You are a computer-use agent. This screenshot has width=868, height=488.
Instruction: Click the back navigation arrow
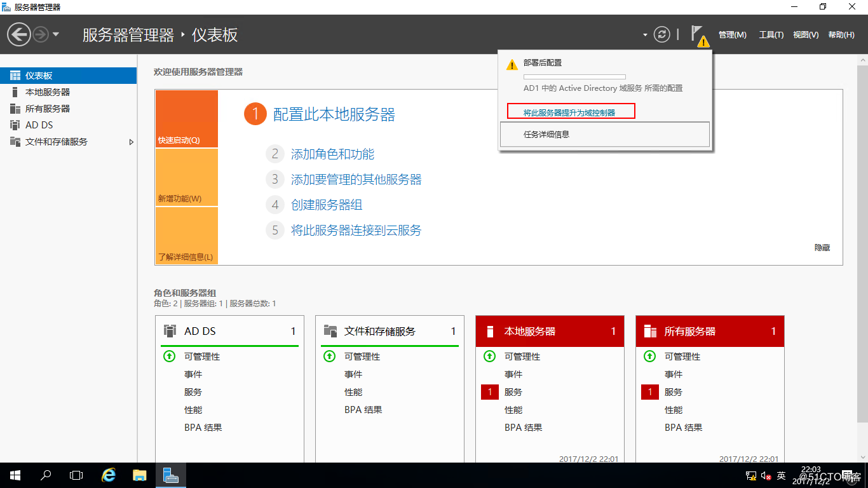point(19,34)
